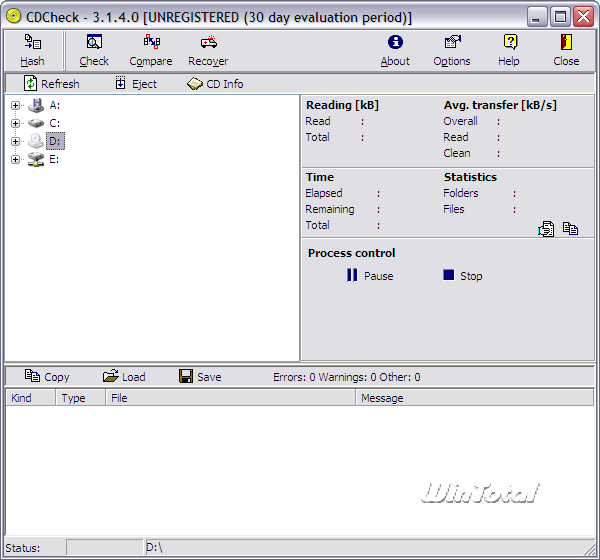Open the Compare tool

tap(151, 51)
